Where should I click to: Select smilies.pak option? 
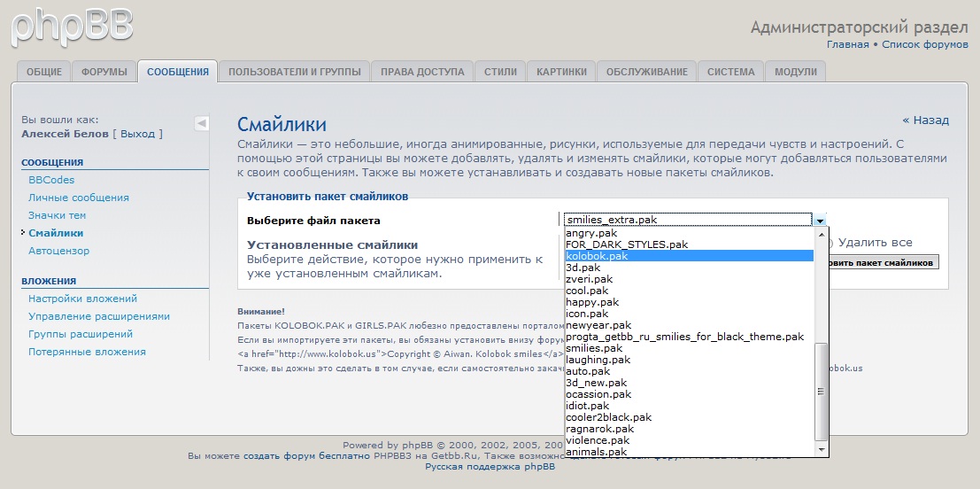click(689, 348)
